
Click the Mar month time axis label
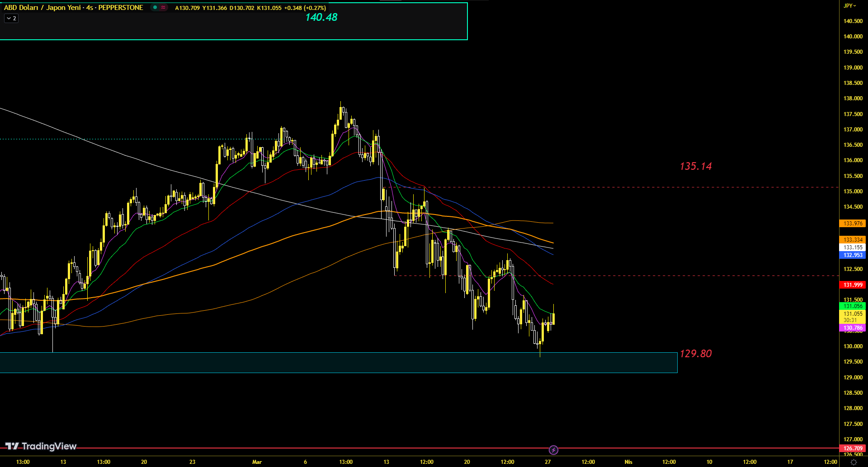pos(257,462)
